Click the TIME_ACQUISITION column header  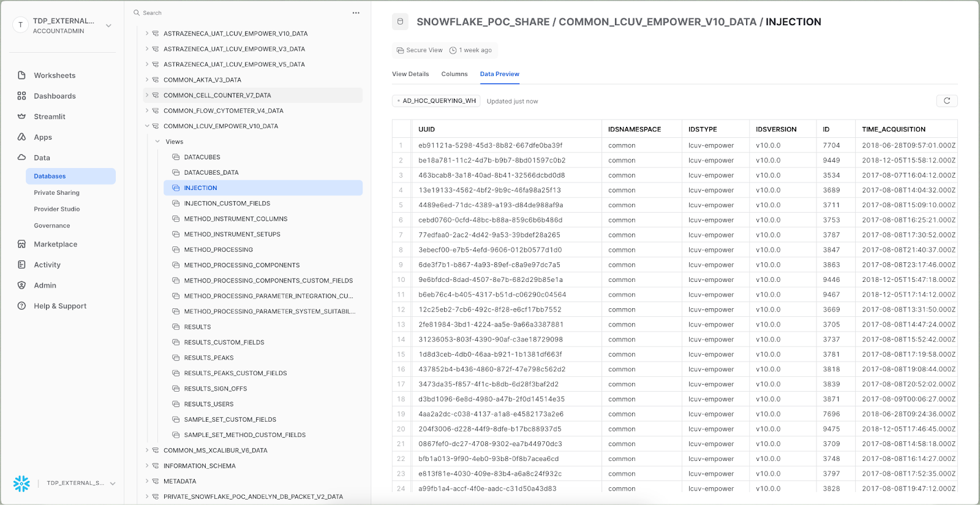907,129
